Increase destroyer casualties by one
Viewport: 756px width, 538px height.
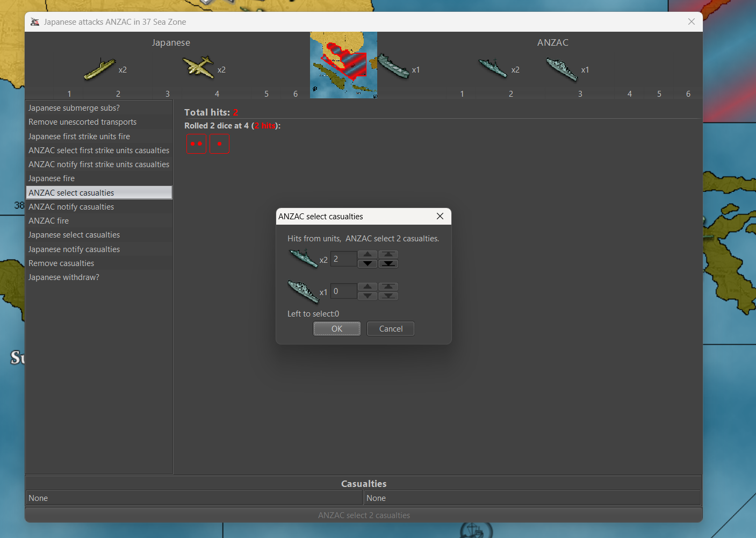click(x=368, y=254)
